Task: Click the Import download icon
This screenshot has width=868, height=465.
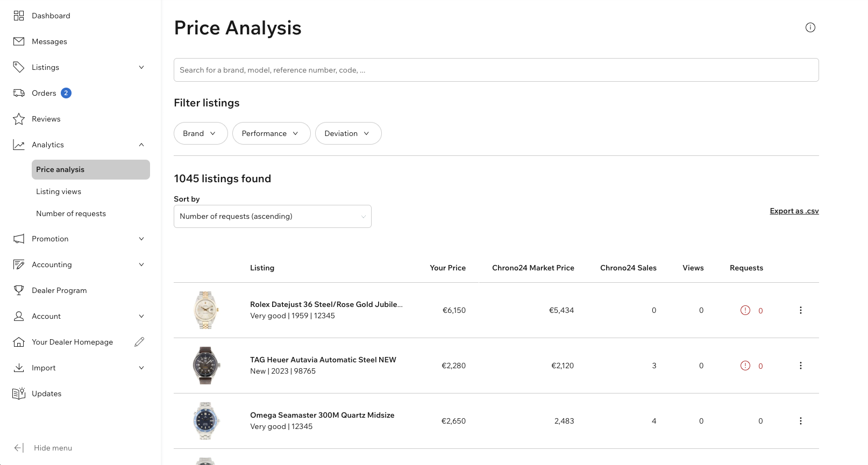Action: tap(19, 368)
